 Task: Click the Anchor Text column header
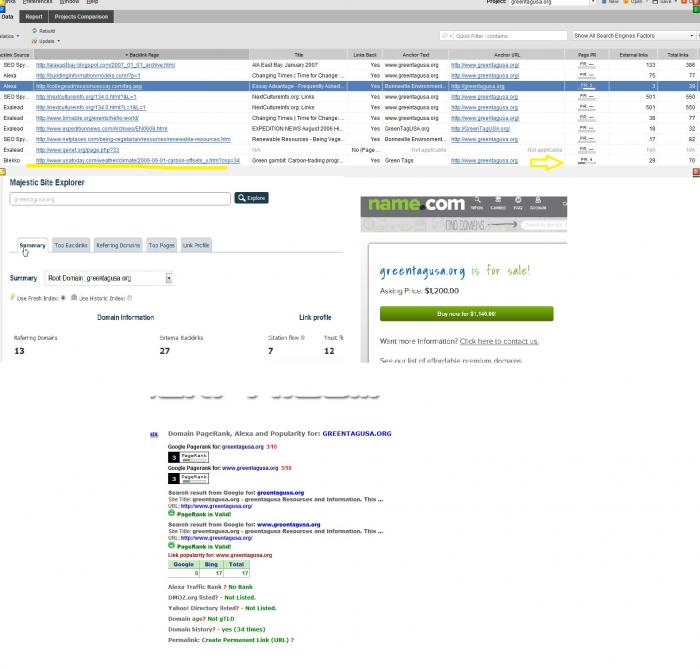pos(416,55)
